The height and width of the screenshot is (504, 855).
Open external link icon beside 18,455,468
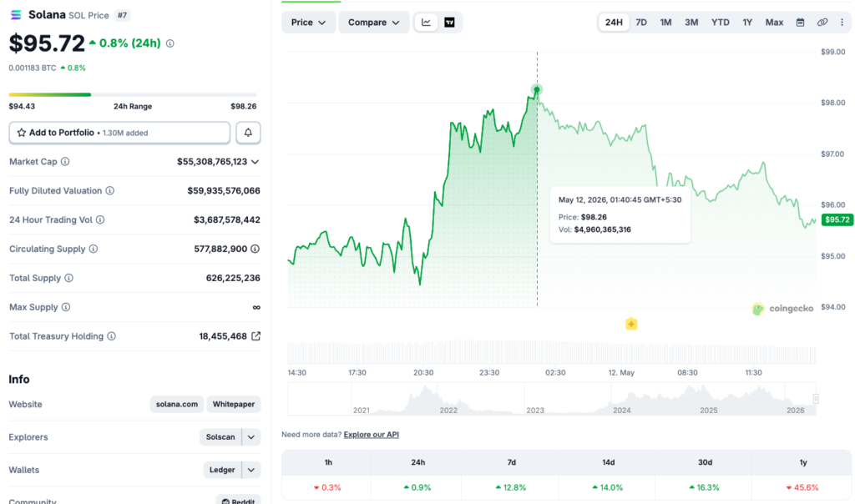pyautogui.click(x=255, y=336)
